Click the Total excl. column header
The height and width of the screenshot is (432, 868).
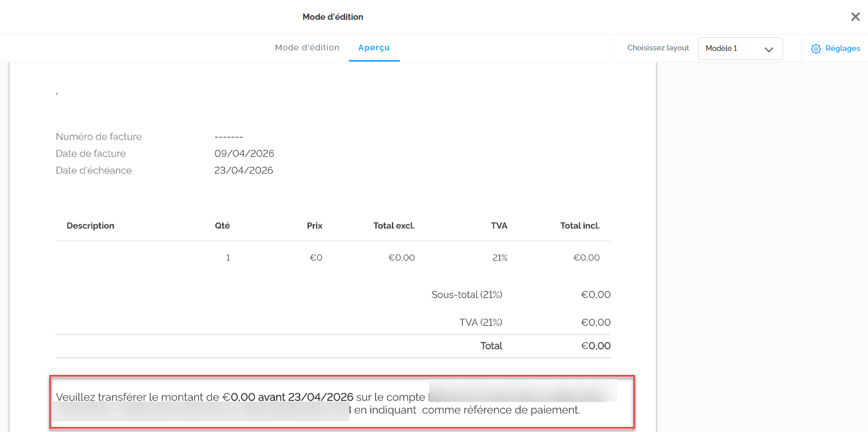coord(394,226)
